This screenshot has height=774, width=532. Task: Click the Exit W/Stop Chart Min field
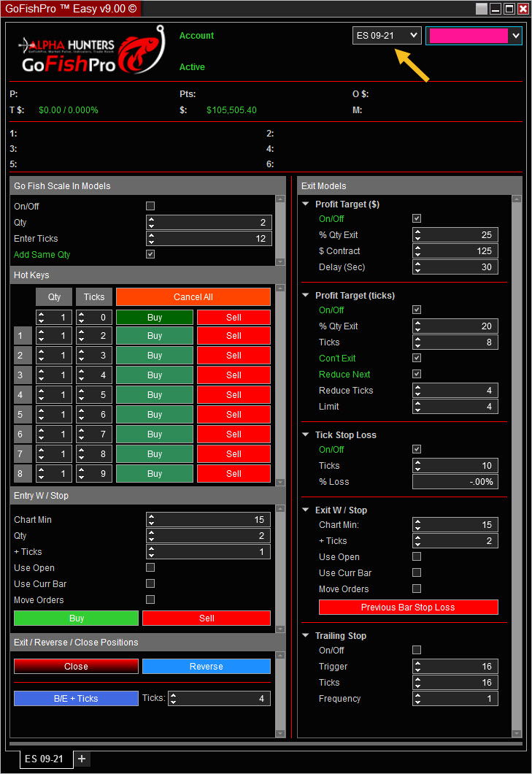[x=455, y=525]
